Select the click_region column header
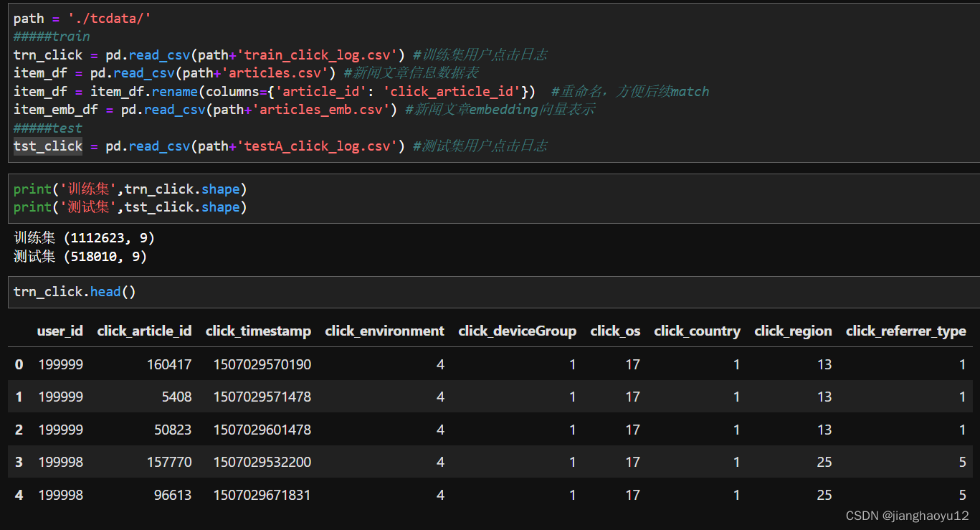The width and height of the screenshot is (980, 530). click(793, 331)
